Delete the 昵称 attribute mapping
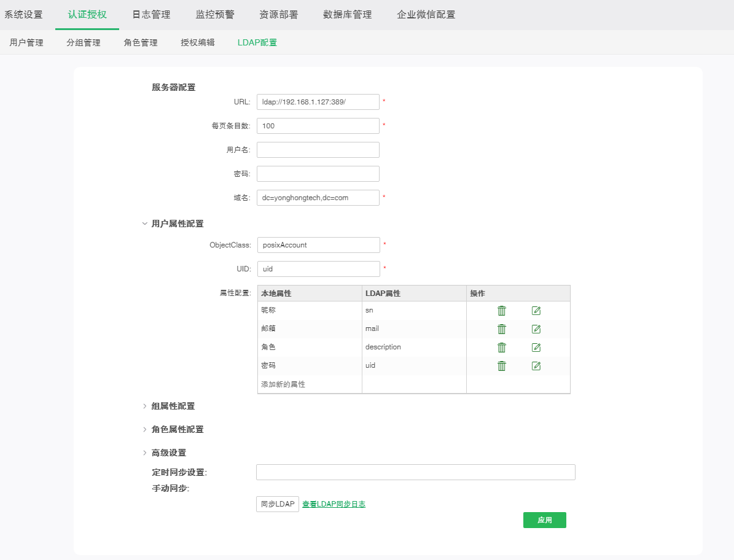The width and height of the screenshot is (734, 560). point(502,310)
